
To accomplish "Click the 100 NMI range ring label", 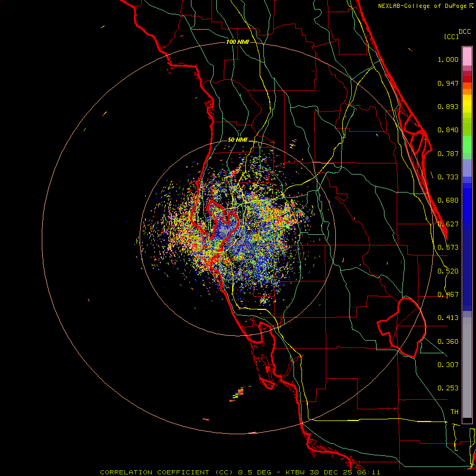I will click(x=237, y=42).
